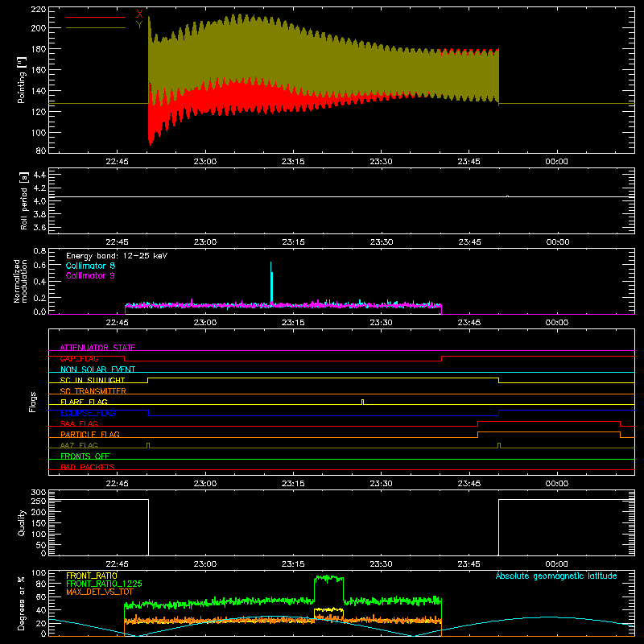644x644 pixels.
Task: Click the red X legend label
Action: [139, 14]
